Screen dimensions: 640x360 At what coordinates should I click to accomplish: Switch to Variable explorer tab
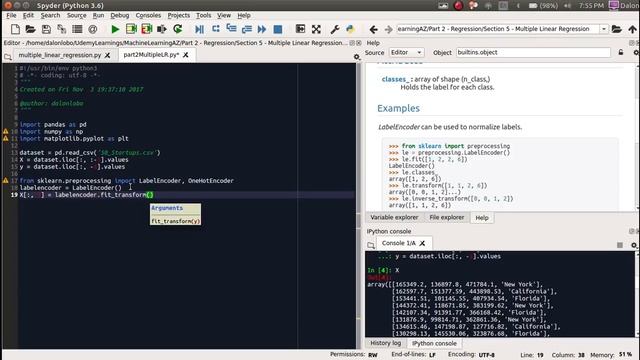pos(394,218)
